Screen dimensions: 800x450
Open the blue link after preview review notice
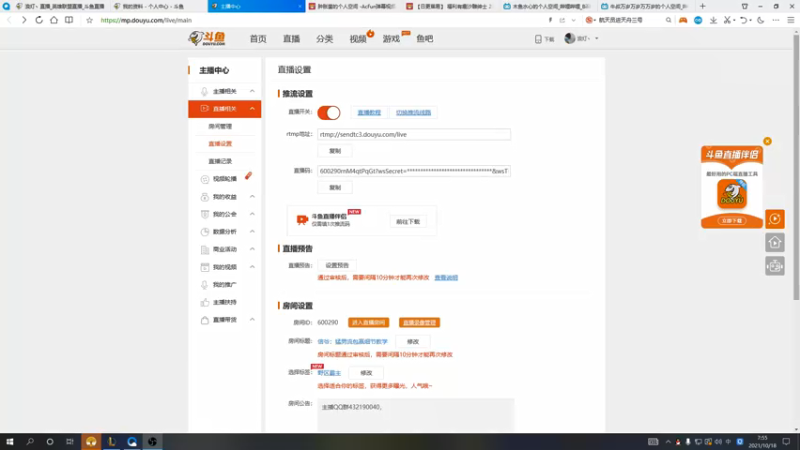pos(446,278)
